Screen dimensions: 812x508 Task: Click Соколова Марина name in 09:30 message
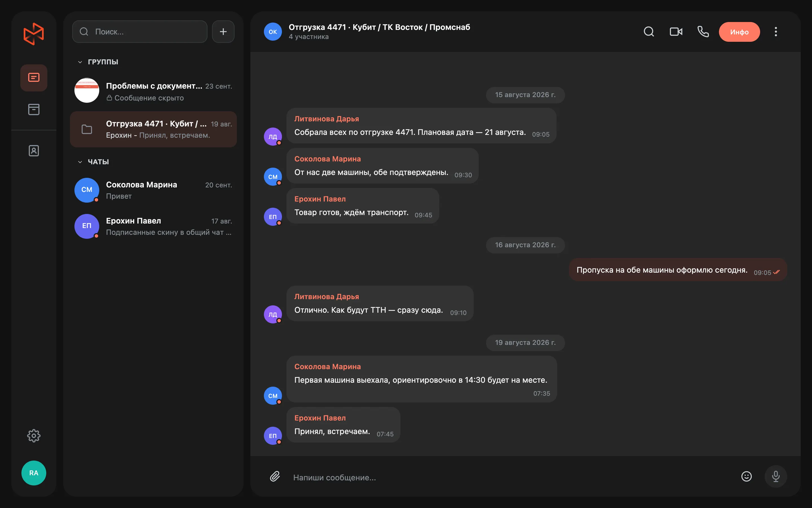click(x=328, y=159)
